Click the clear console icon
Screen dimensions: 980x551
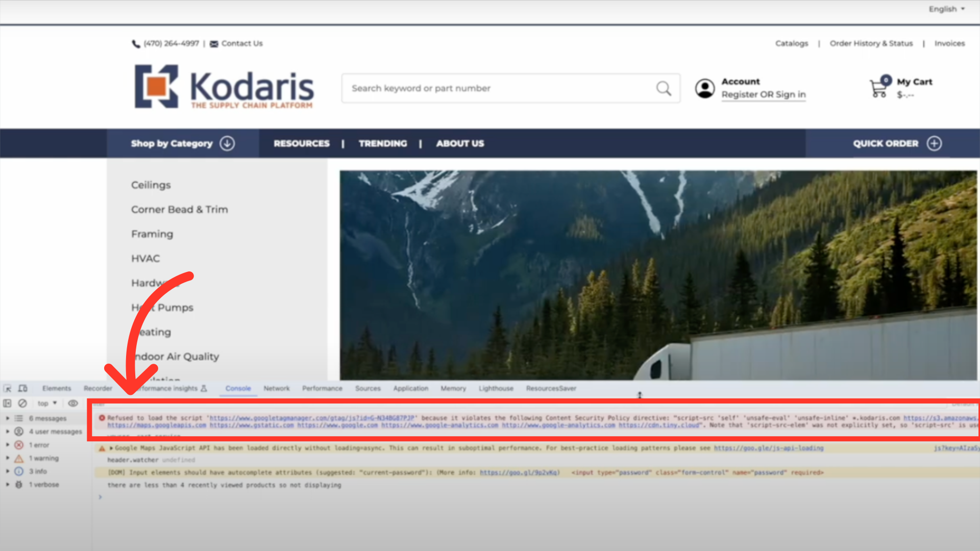22,403
